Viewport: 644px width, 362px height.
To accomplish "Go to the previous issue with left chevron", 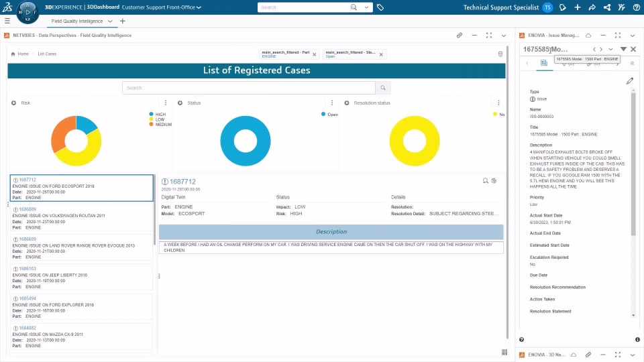I will [594, 49].
